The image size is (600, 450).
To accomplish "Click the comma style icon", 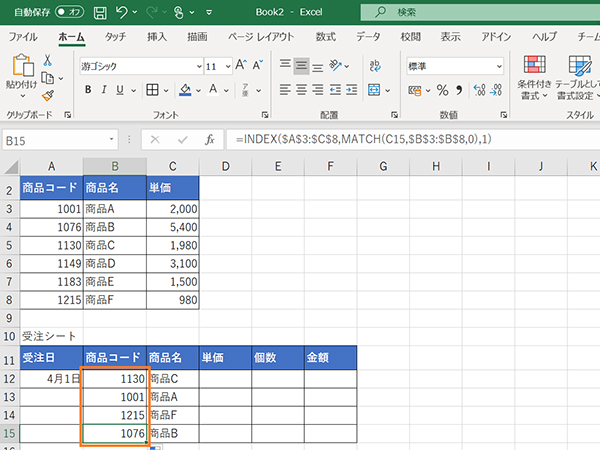I will click(459, 89).
